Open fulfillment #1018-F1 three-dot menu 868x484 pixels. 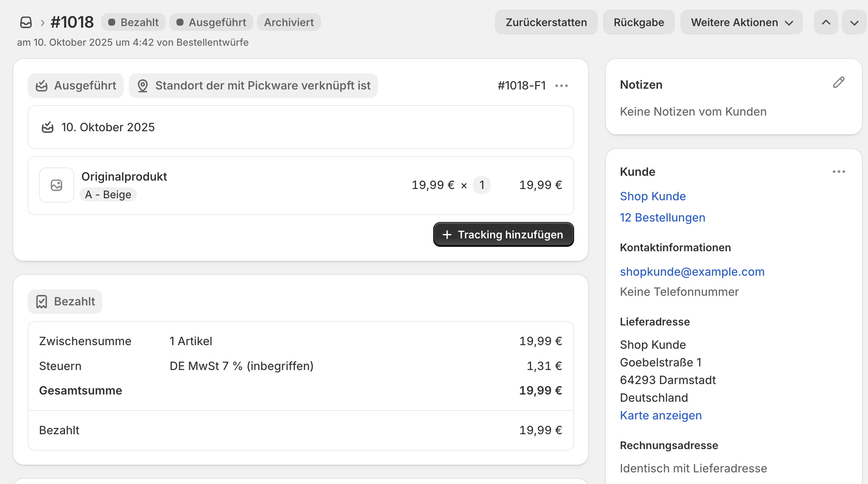(x=561, y=85)
